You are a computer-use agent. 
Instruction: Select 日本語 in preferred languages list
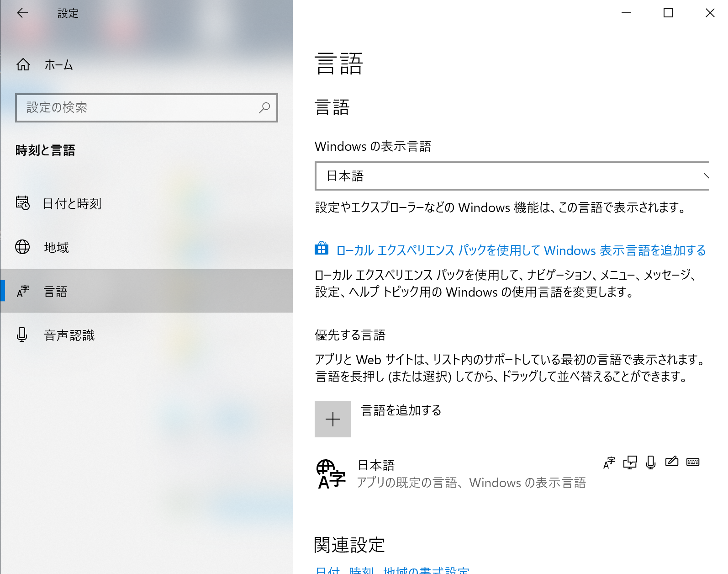coord(512,474)
